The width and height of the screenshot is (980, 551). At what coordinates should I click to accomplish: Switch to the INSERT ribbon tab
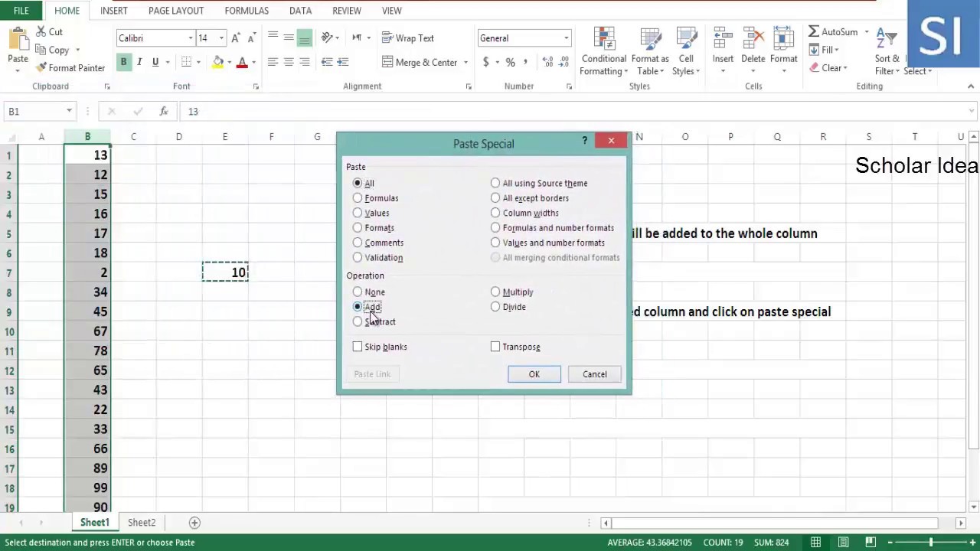tap(113, 11)
